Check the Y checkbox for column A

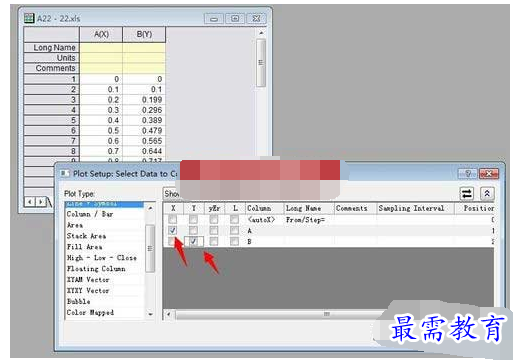(x=193, y=230)
